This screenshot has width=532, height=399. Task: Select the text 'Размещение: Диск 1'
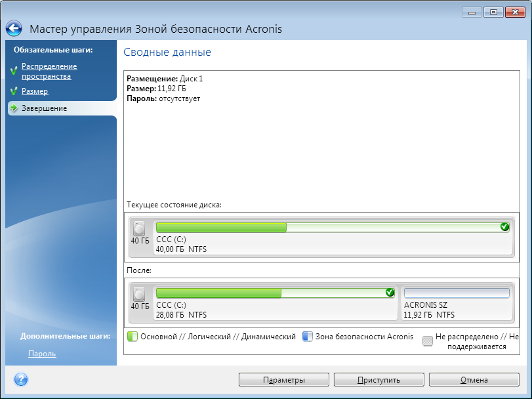[x=165, y=79]
